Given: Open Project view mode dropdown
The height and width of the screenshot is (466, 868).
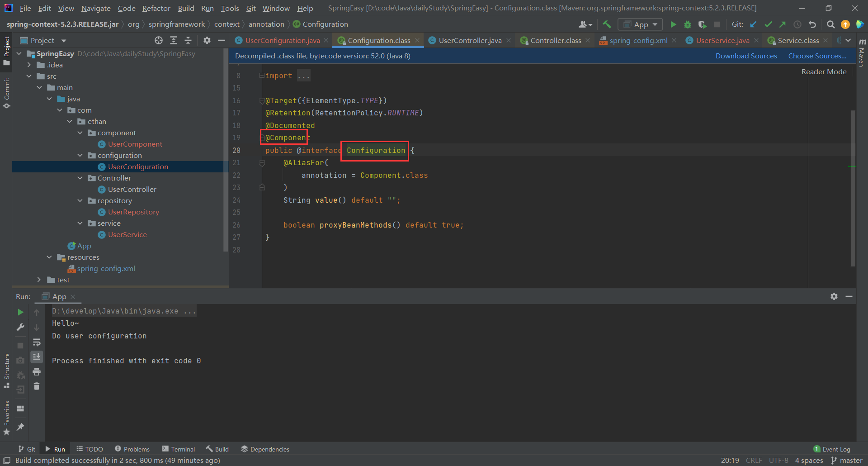Looking at the screenshot, I should (64, 41).
